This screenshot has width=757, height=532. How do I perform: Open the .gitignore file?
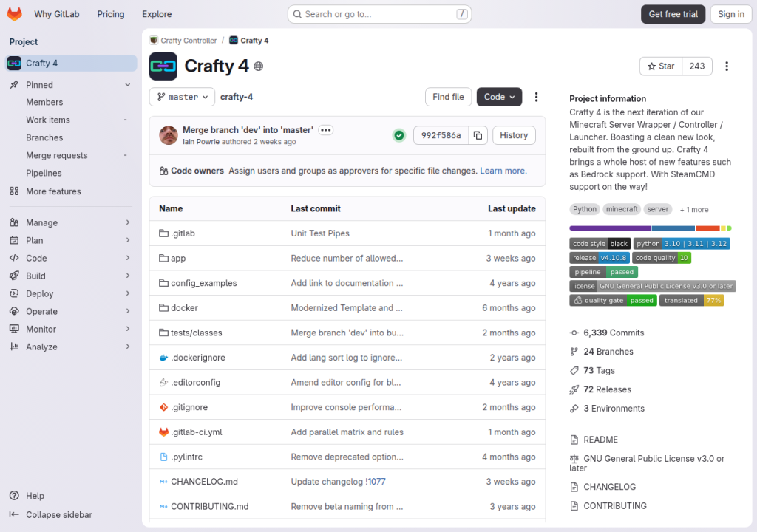pyautogui.click(x=189, y=407)
